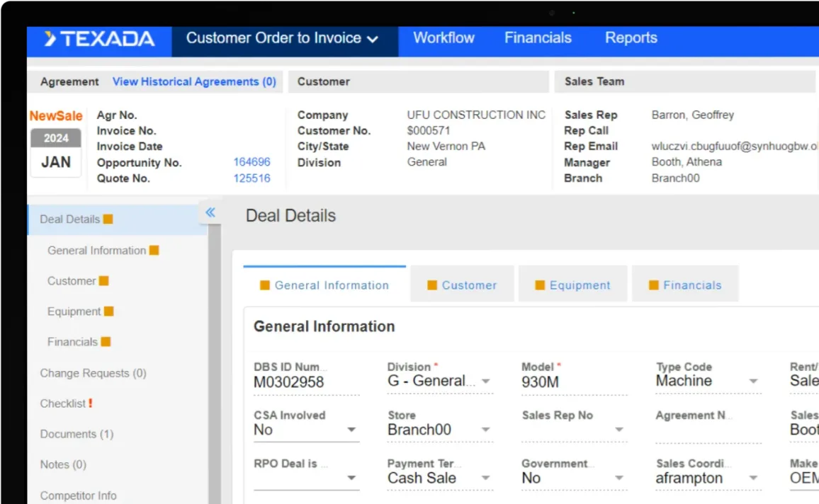This screenshot has width=819, height=504.
Task: Open the Reports menu
Action: coord(631,38)
